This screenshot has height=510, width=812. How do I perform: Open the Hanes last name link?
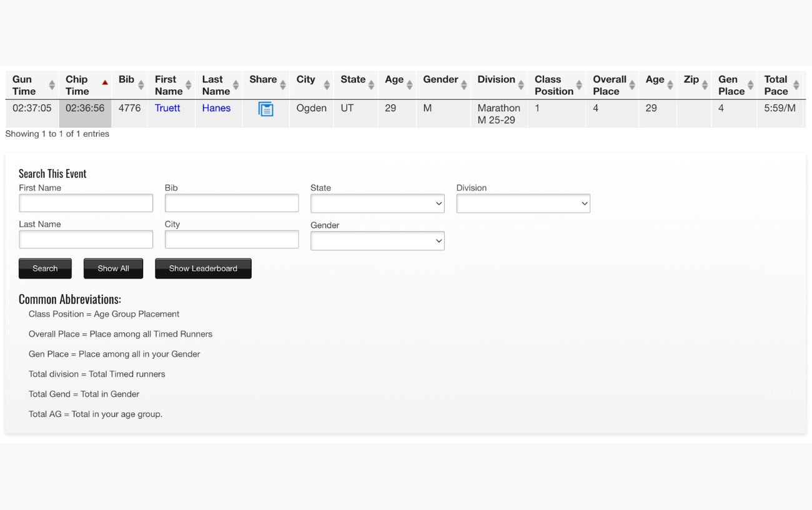[x=216, y=108]
